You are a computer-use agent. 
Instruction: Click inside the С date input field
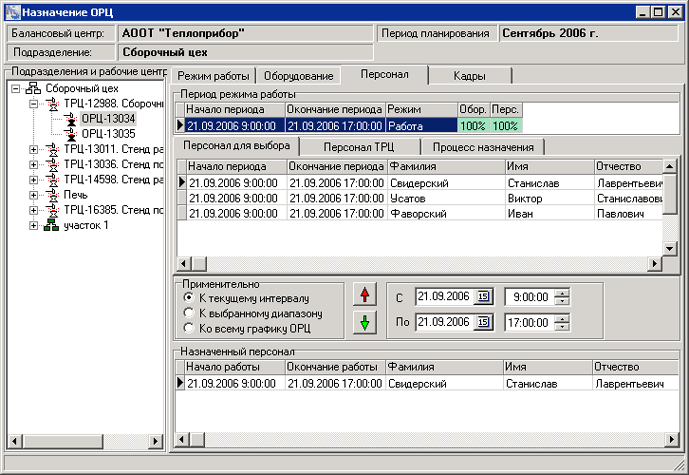(x=444, y=297)
